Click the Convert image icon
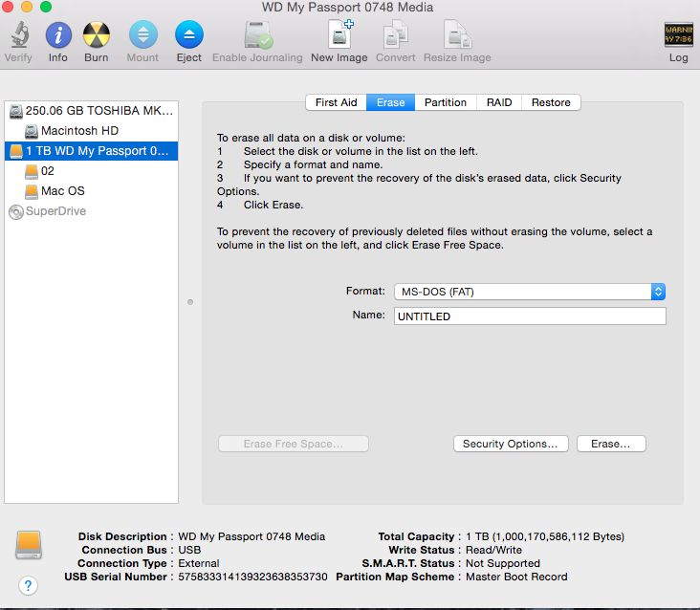Viewport: 700px width, 610px height. [396, 33]
